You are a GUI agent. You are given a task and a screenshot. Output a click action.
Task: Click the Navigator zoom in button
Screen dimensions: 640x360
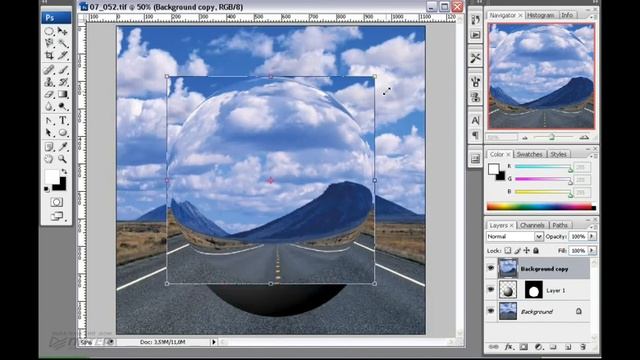coord(584,138)
